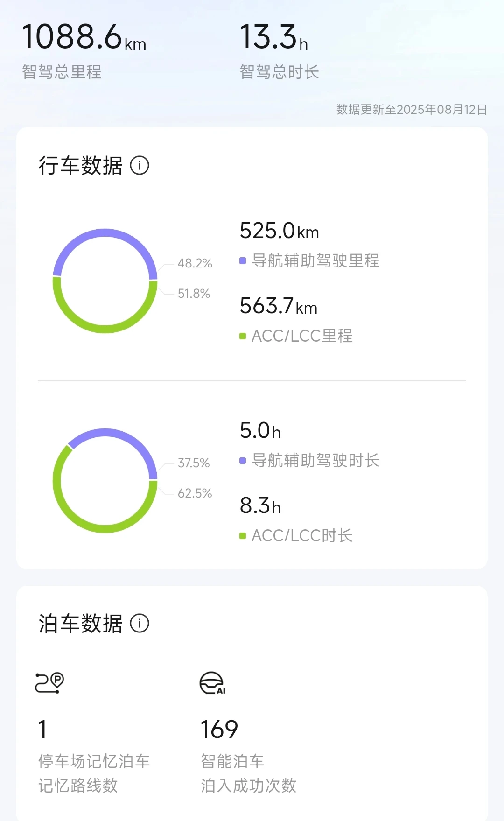Open 525.0 km navigation assisted mileage
This screenshot has height=821, width=504.
pyautogui.click(x=280, y=231)
